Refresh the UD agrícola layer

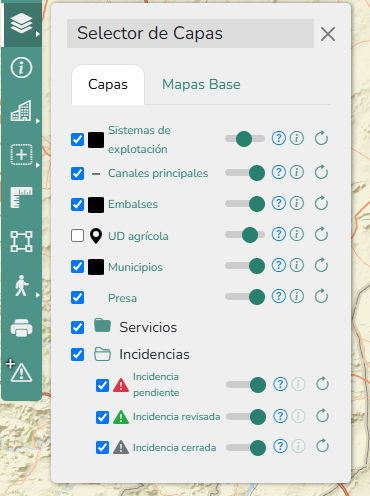tap(321, 234)
